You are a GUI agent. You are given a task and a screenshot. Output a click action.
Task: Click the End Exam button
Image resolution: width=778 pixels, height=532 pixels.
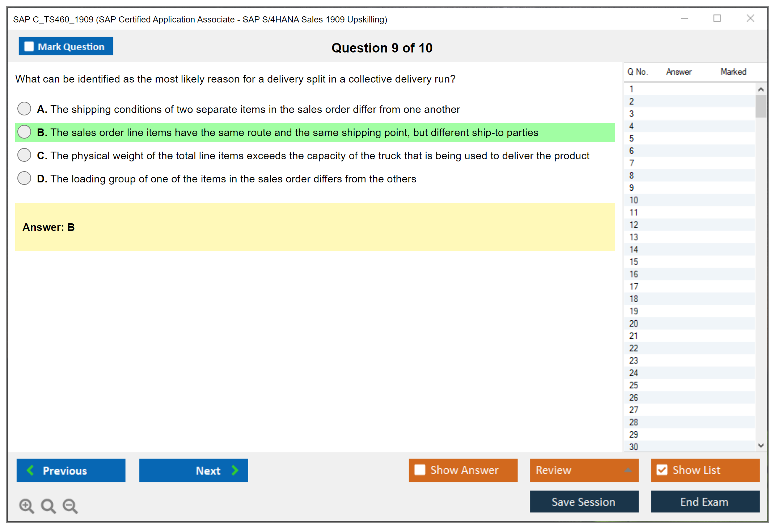click(705, 502)
